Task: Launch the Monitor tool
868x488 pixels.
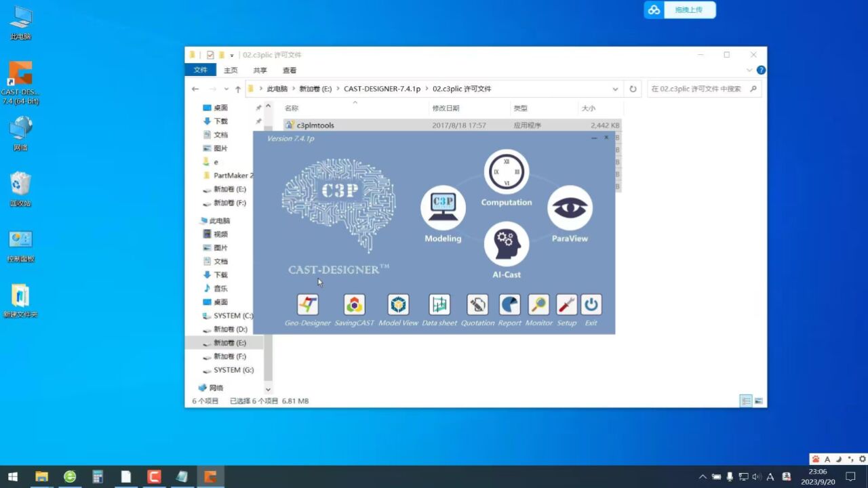Action: (x=538, y=305)
